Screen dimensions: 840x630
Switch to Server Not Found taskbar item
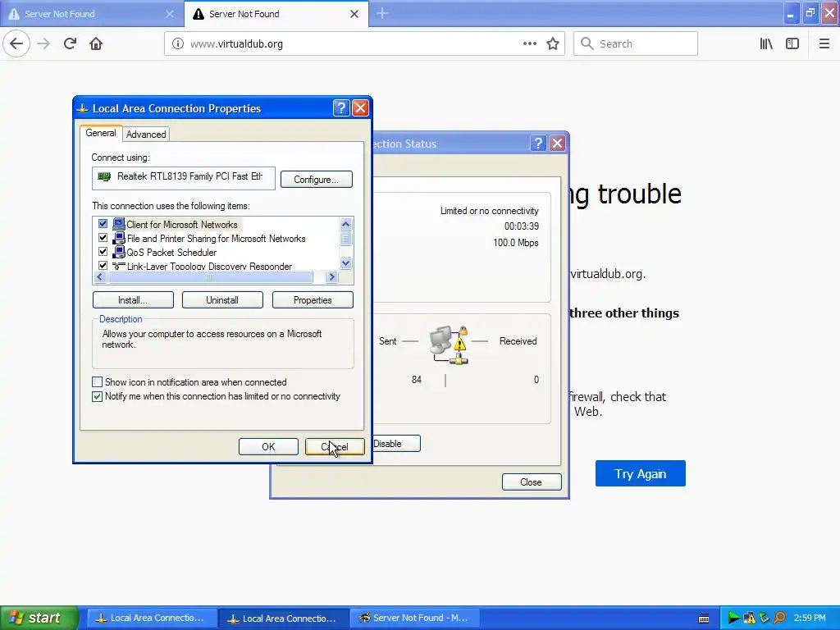(414, 619)
